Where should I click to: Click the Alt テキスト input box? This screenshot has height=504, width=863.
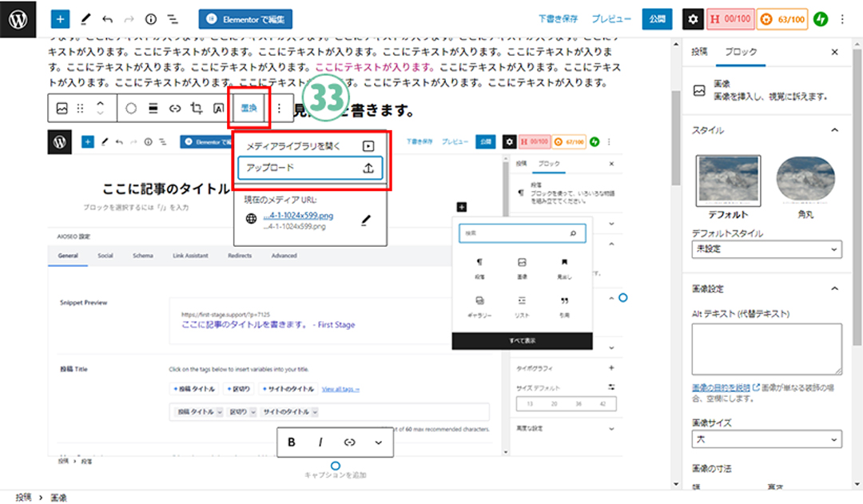766,349
